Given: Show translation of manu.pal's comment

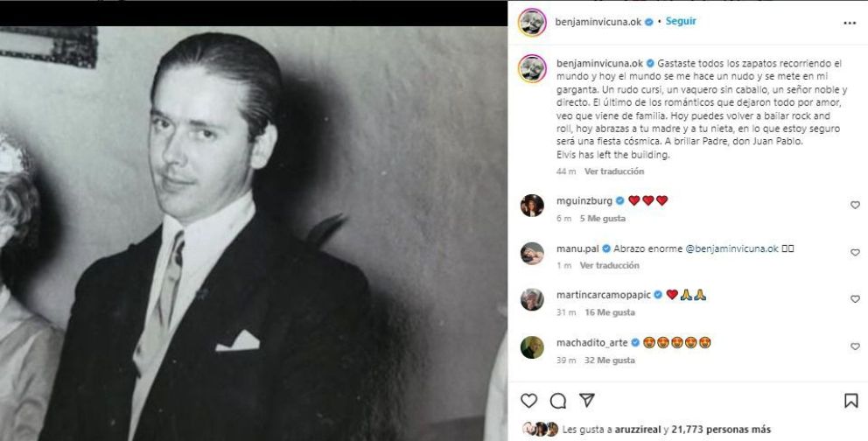Looking at the screenshot, I should pyautogui.click(x=609, y=265).
